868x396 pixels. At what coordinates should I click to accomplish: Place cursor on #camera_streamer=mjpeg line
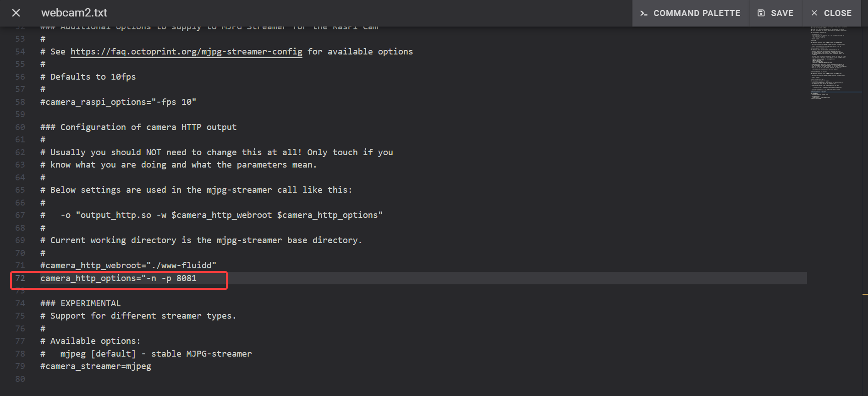96,366
